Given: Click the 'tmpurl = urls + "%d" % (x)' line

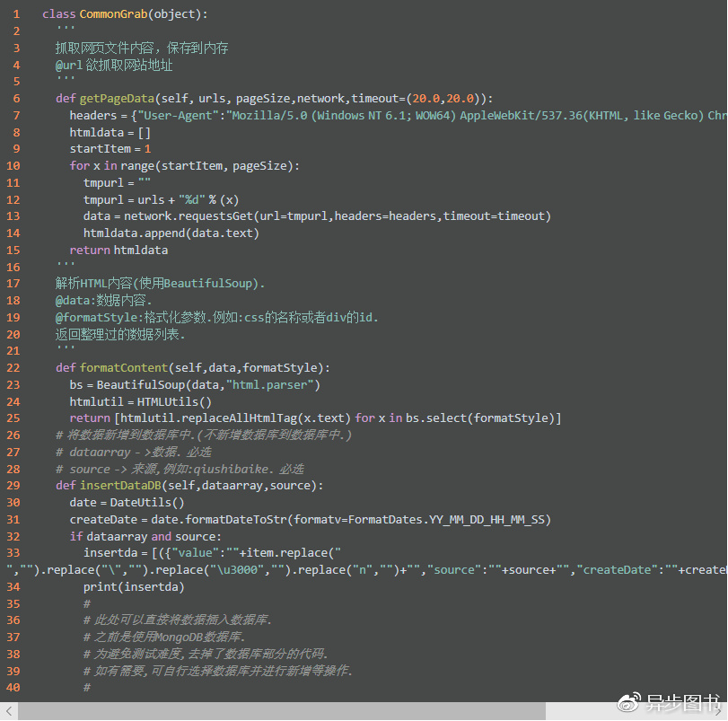Looking at the screenshot, I should (161, 200).
